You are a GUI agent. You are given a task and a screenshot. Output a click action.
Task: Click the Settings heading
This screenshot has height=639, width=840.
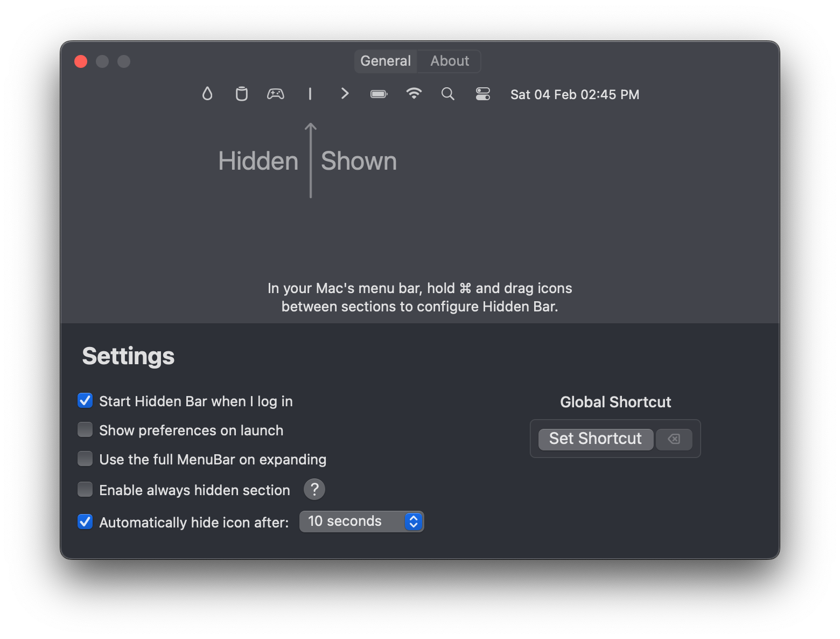pyautogui.click(x=128, y=356)
